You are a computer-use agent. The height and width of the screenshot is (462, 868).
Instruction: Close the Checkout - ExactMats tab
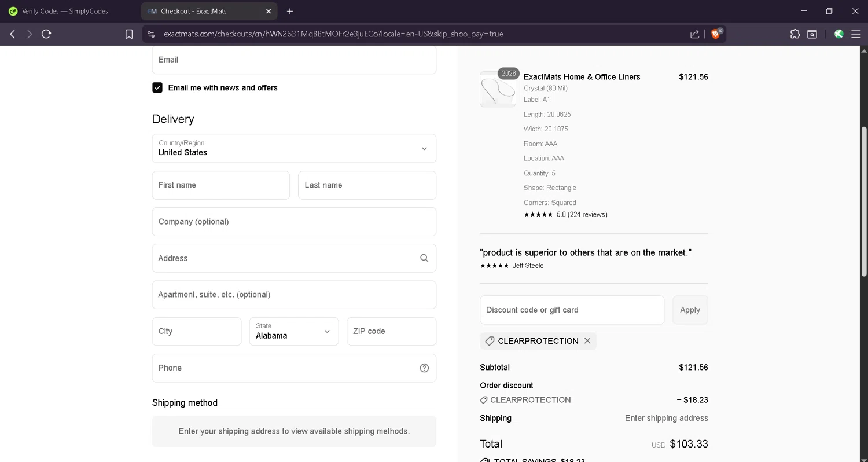click(269, 11)
